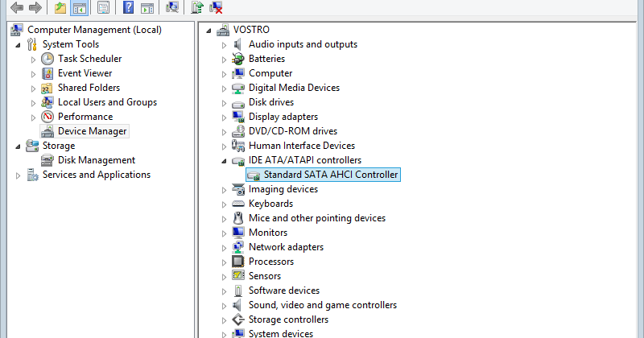Click the Processors chip icon

point(237,262)
